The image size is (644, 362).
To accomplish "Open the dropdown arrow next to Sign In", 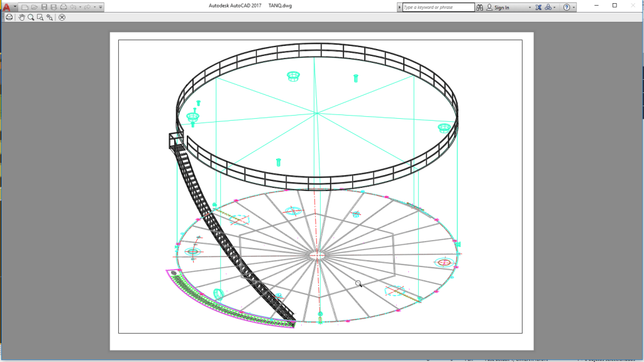I will click(530, 8).
